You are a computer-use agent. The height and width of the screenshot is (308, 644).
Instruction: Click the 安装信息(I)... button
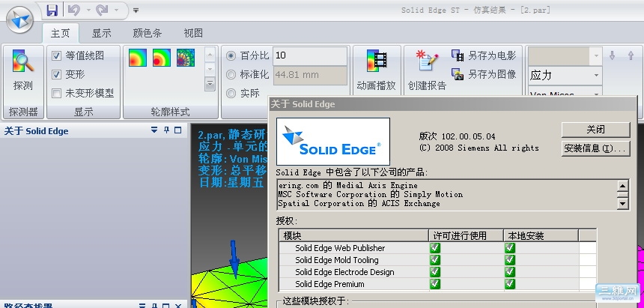595,148
